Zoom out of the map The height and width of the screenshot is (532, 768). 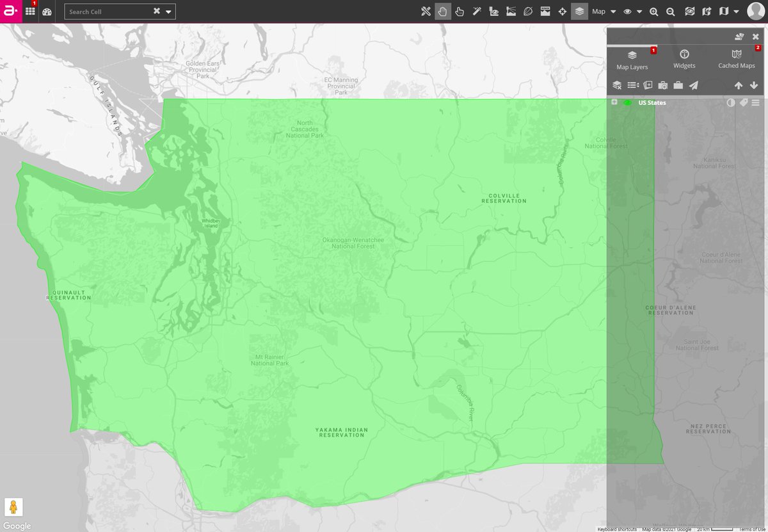click(x=670, y=12)
